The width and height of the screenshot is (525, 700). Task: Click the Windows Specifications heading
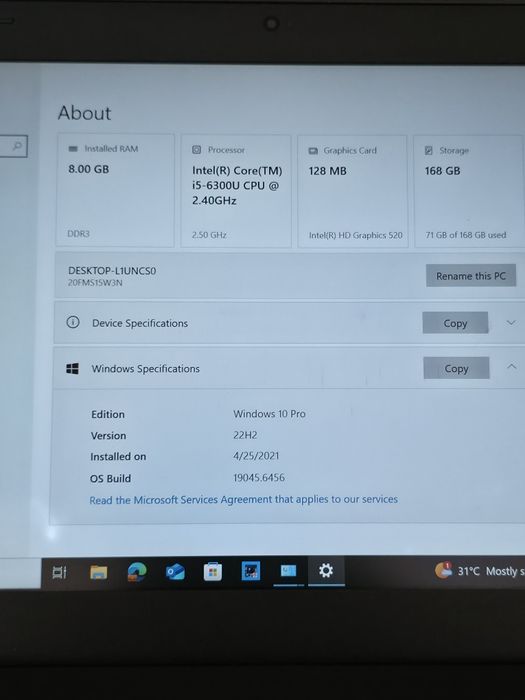pos(146,369)
